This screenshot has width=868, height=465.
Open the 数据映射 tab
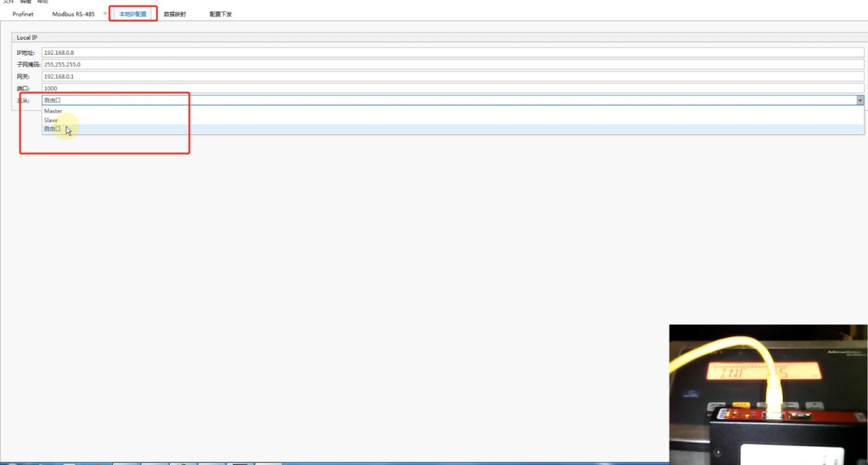coord(175,14)
